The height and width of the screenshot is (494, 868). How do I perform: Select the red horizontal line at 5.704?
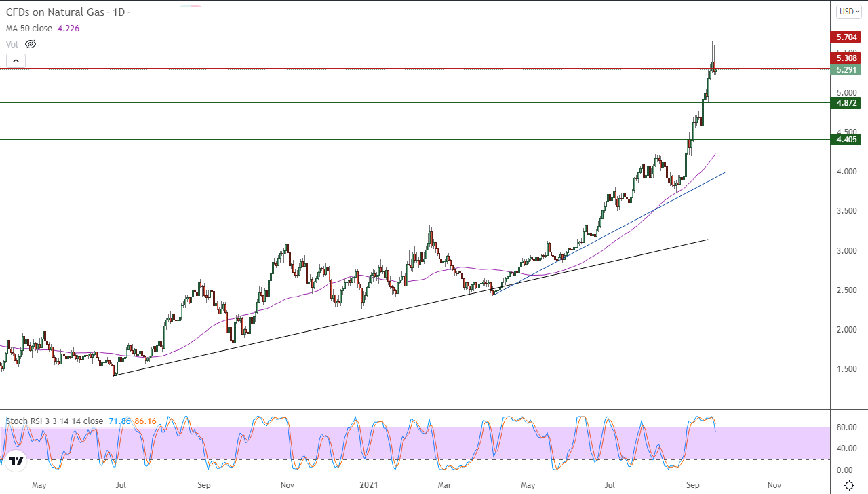tap(415, 37)
